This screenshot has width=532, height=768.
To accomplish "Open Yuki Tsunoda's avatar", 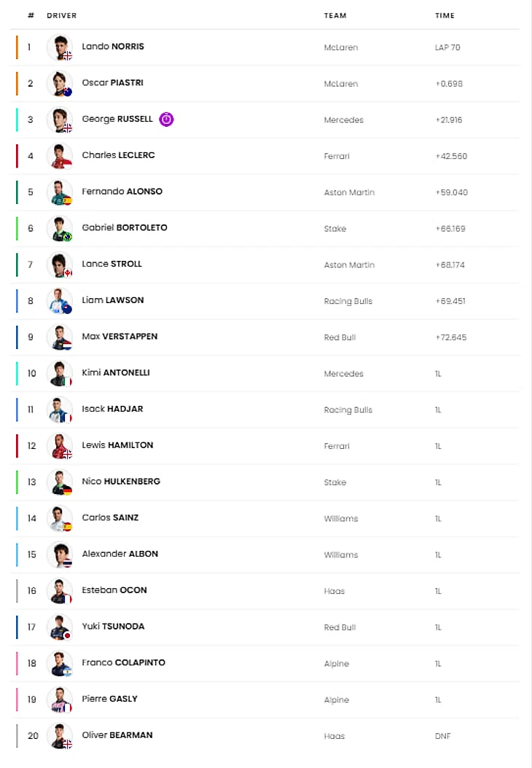I will click(x=60, y=627).
